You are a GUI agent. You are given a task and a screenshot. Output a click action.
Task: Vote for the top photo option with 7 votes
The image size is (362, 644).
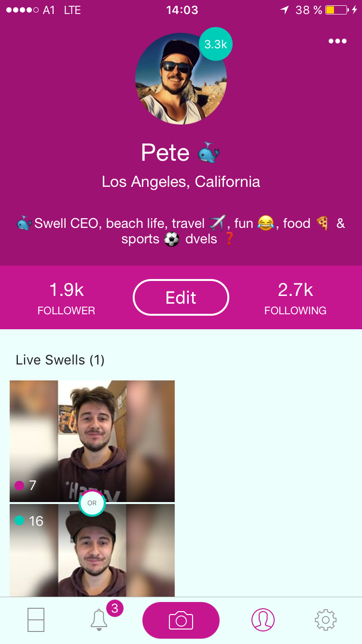pyautogui.click(x=92, y=441)
